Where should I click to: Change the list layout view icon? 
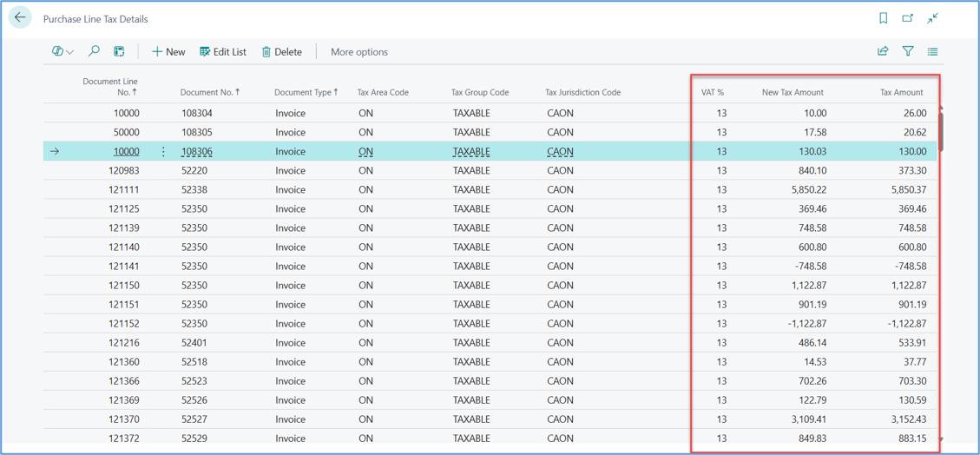click(932, 52)
